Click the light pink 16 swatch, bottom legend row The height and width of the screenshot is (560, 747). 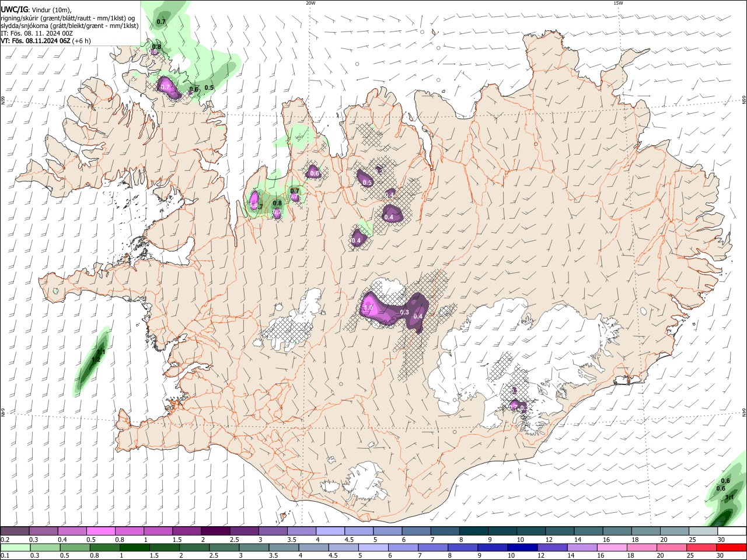click(x=612, y=547)
